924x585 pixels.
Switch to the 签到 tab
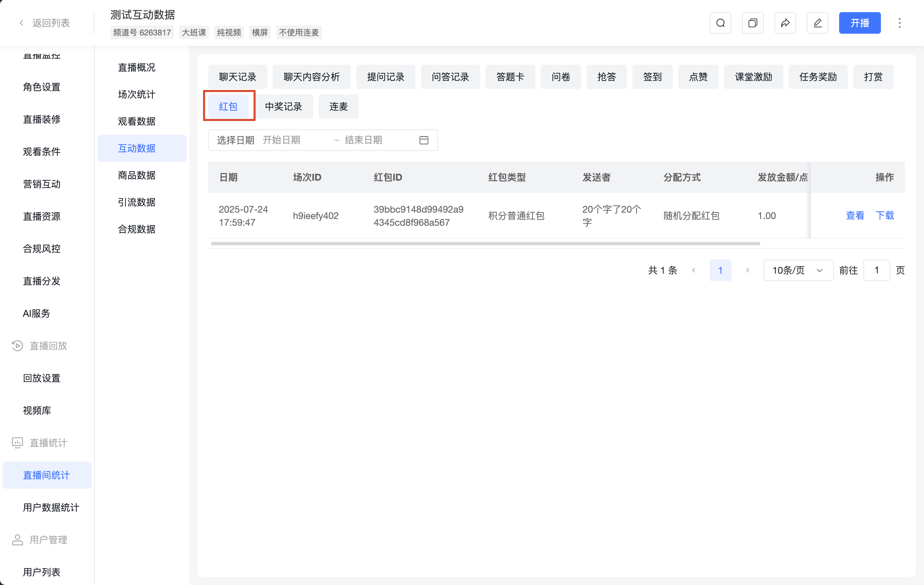pos(652,77)
